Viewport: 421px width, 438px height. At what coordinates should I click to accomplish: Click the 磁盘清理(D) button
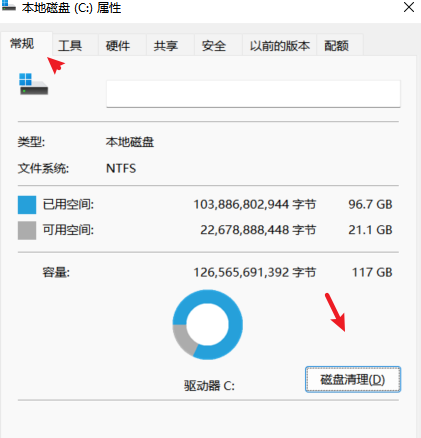click(353, 379)
